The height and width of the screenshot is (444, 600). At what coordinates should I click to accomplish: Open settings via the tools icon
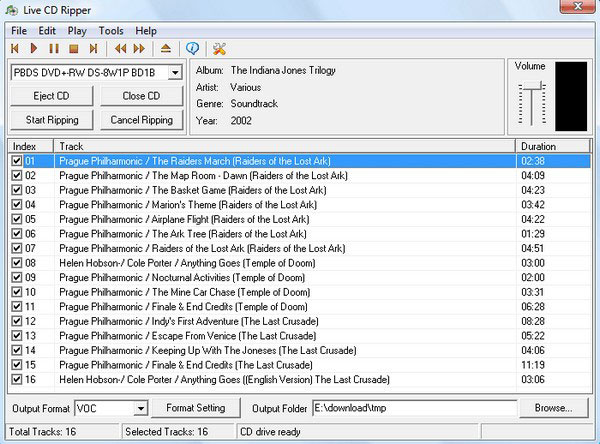220,48
